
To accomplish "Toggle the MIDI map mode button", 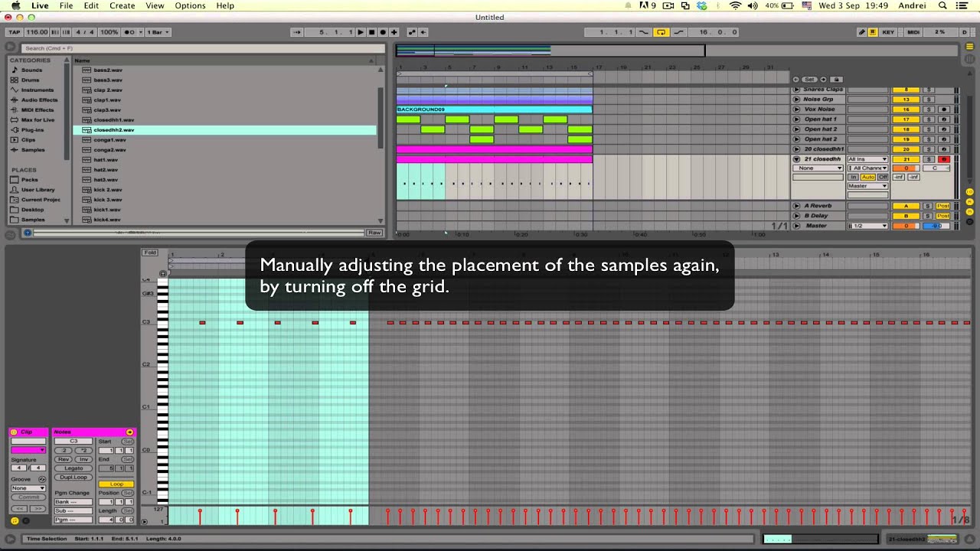I will point(913,32).
